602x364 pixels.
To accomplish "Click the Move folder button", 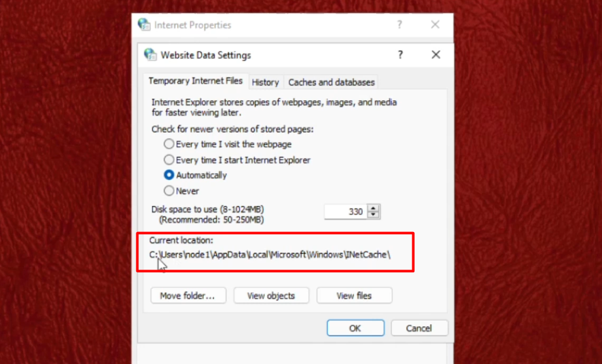I will tap(188, 296).
